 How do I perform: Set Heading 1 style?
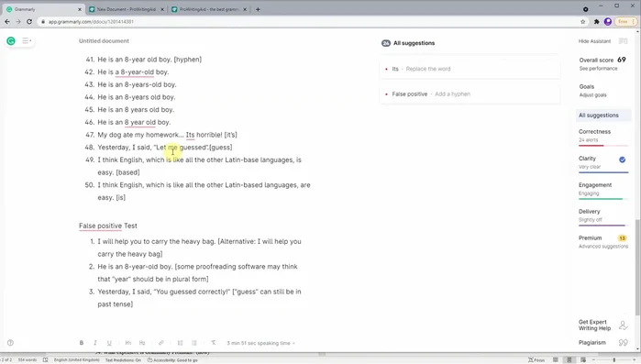tap(128, 343)
